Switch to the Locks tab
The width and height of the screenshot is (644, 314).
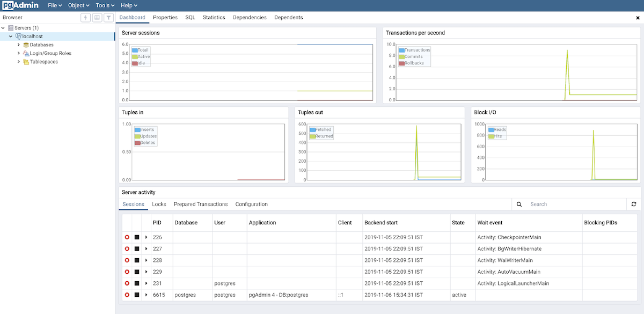tap(159, 205)
